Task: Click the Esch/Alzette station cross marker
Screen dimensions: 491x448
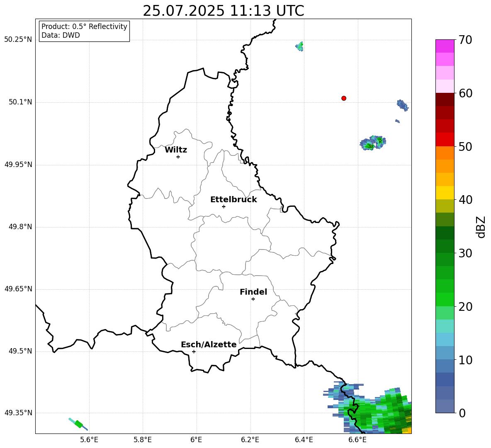Action: 194,351
